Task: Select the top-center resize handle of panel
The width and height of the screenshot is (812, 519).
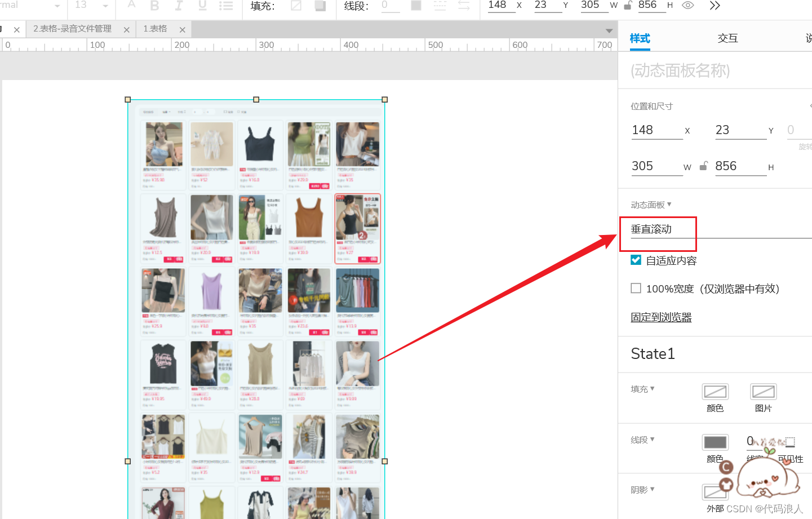Action: [x=256, y=100]
